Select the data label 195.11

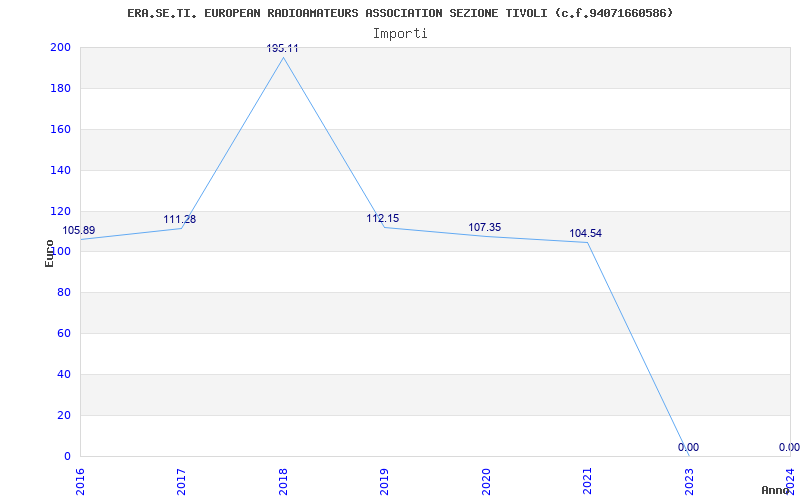283,48
